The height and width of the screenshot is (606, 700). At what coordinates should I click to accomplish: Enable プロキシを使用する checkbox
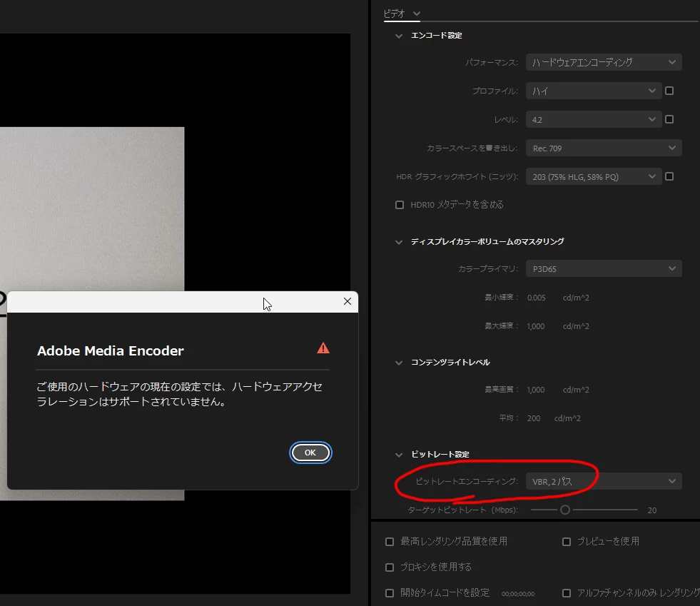(x=390, y=567)
